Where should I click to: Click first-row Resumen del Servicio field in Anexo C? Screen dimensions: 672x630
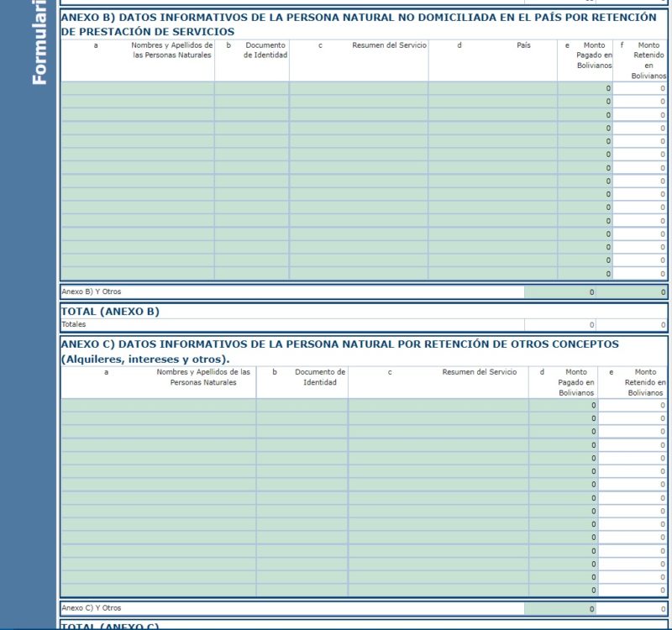click(x=438, y=405)
